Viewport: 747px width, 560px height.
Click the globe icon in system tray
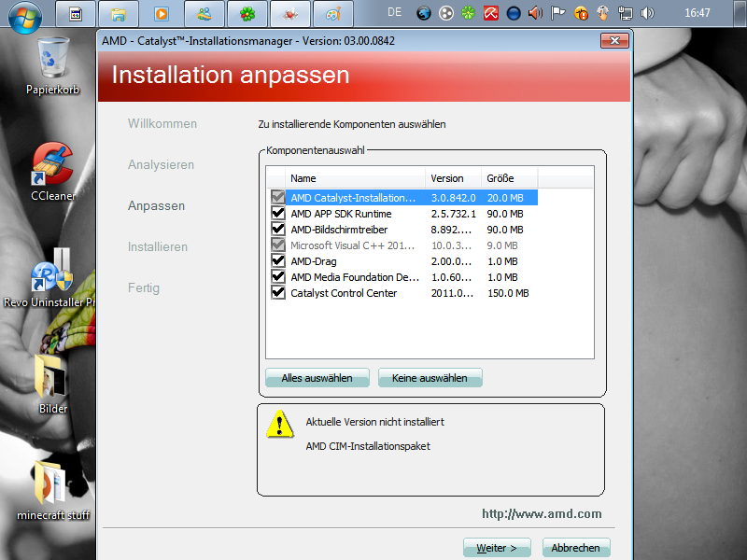pos(424,13)
